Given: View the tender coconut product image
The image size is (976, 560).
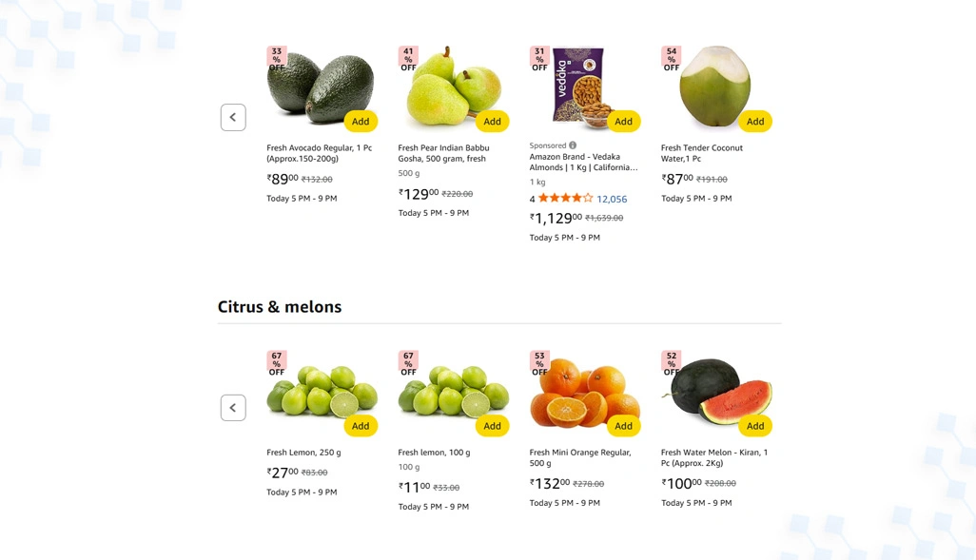Looking at the screenshot, I should (714, 87).
